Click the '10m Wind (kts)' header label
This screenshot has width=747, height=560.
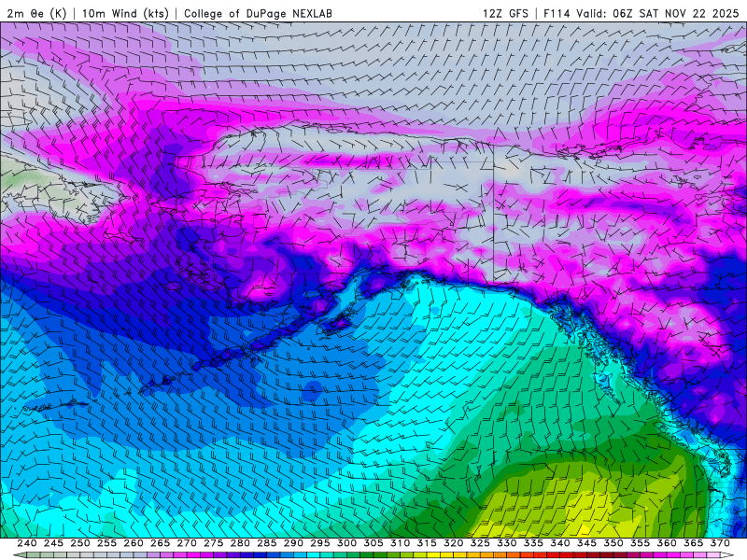click(x=125, y=13)
